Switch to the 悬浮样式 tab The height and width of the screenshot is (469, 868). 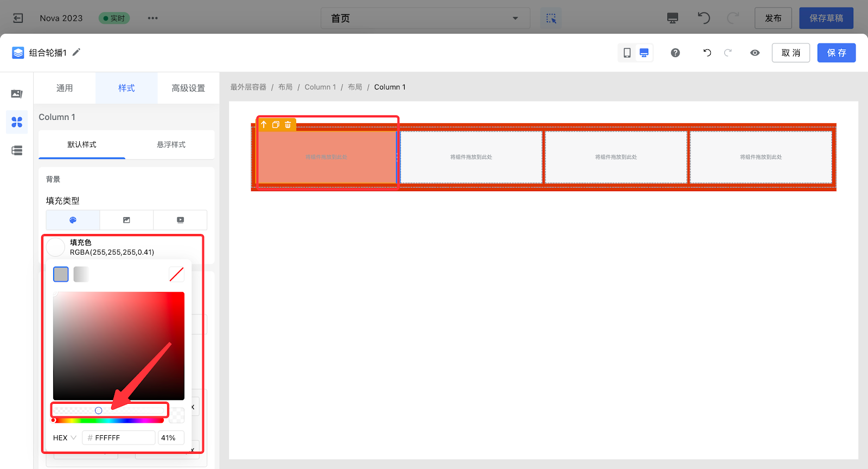click(171, 144)
